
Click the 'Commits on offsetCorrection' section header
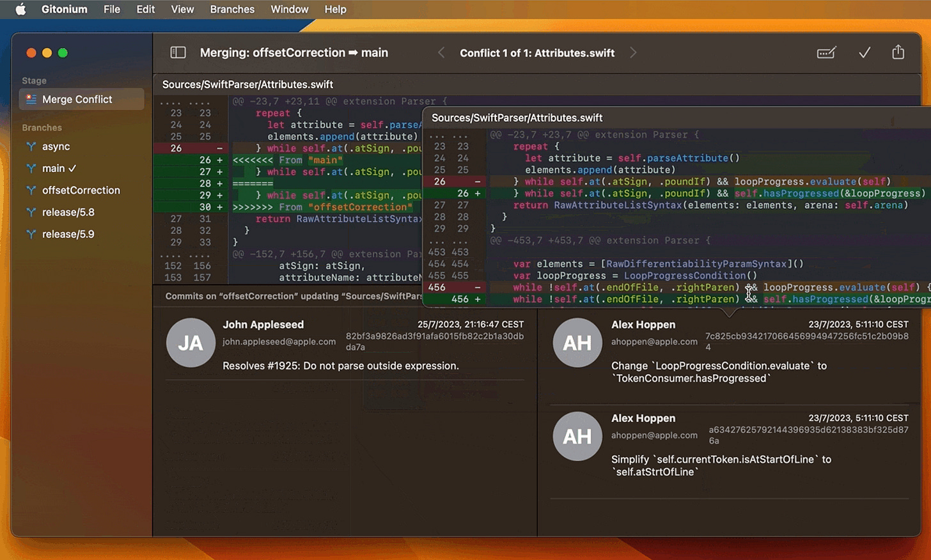293,296
